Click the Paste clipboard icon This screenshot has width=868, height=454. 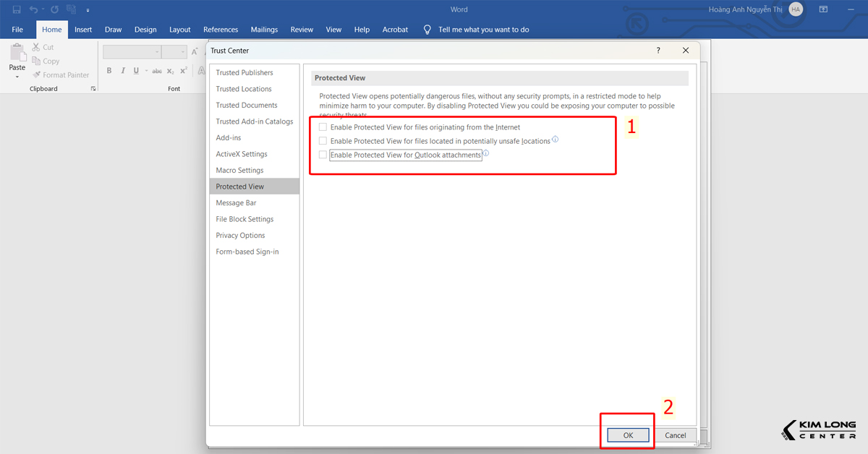tap(17, 56)
